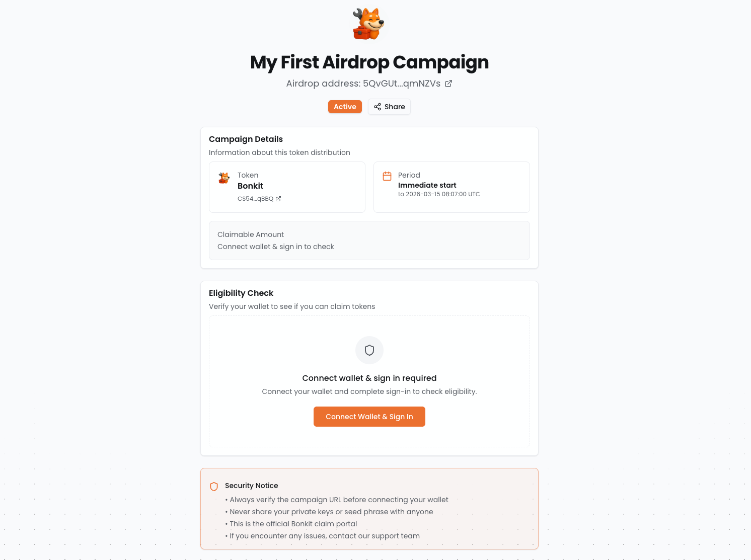Click the orange Active status badge
Screen dimensions: 751x560
pos(345,107)
